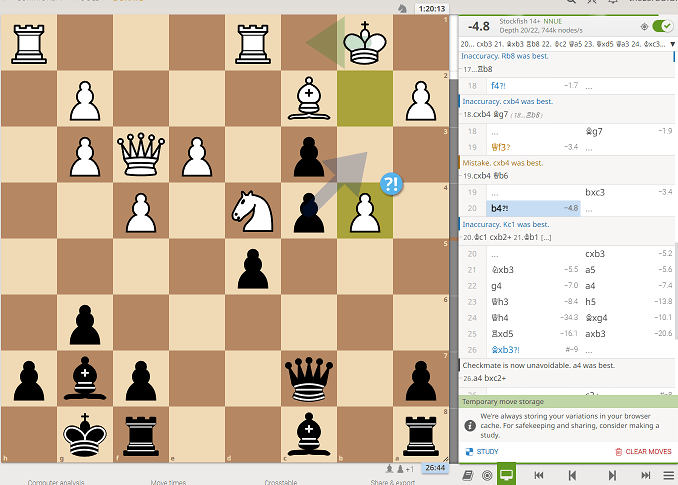The width and height of the screenshot is (678, 485).
Task: Step back to the previous move
Action: pyautogui.click(x=572, y=475)
